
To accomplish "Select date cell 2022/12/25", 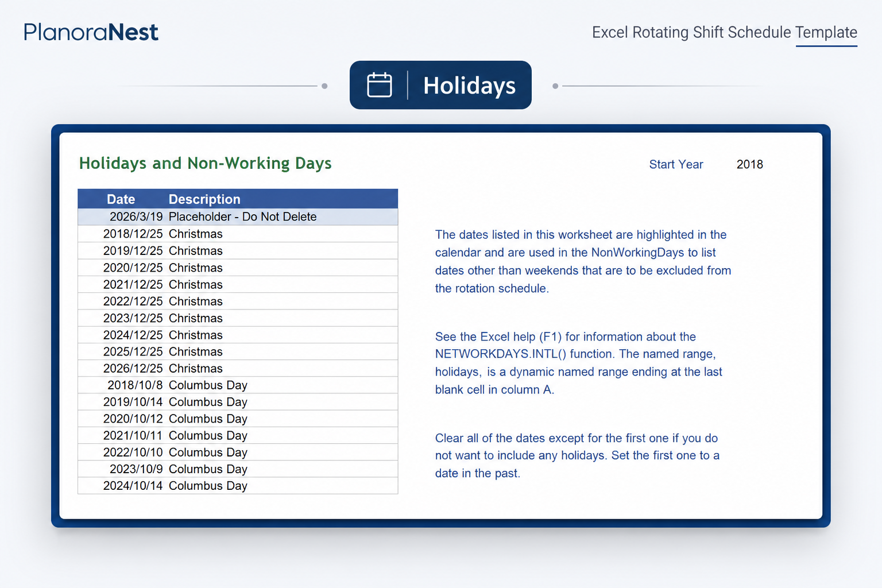I will (133, 301).
